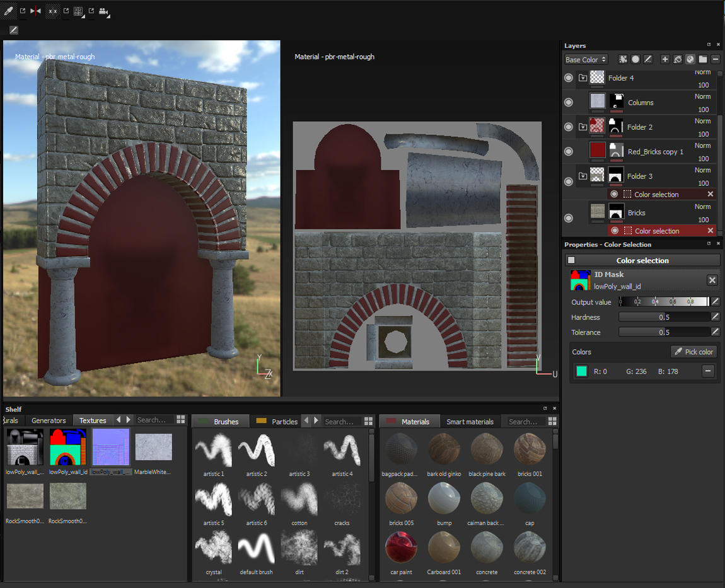This screenshot has width=725, height=588.
Task: Select the lowPoly_wall_id texture thumbnail
Action: (x=68, y=447)
